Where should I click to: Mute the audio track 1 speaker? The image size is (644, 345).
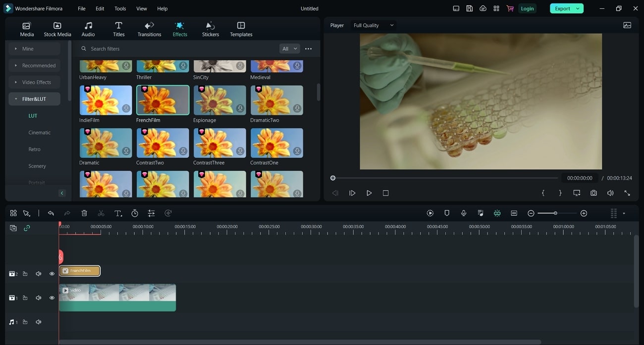(x=38, y=322)
